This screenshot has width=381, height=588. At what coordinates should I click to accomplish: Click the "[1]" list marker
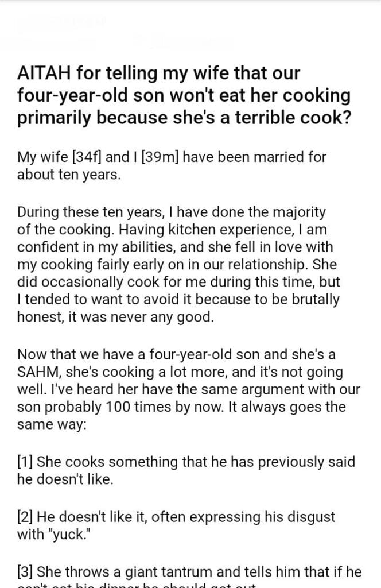tap(25, 462)
